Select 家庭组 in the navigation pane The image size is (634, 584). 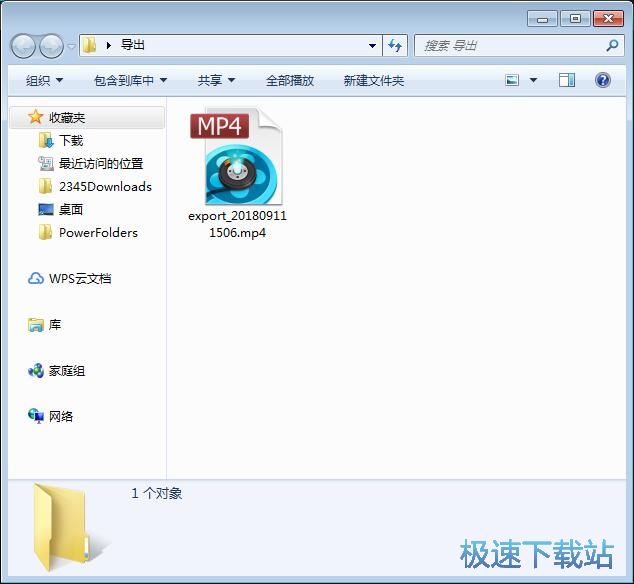67,371
